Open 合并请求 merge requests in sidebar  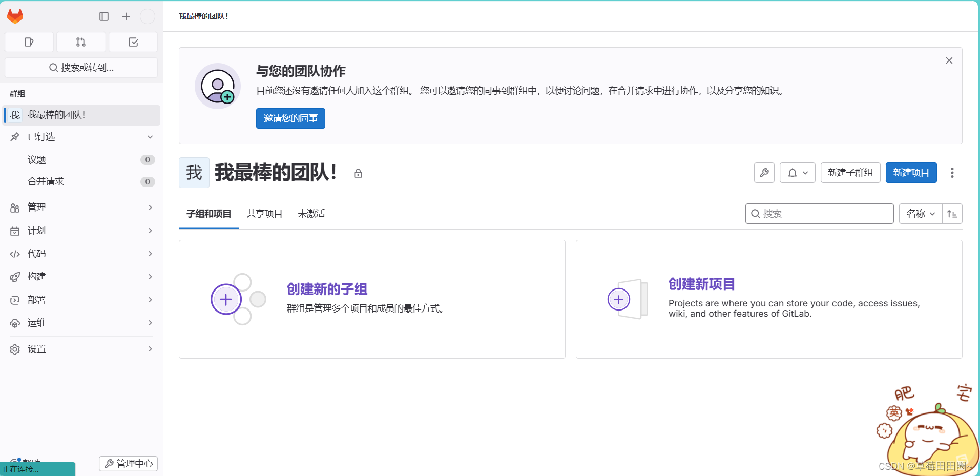tap(82, 181)
